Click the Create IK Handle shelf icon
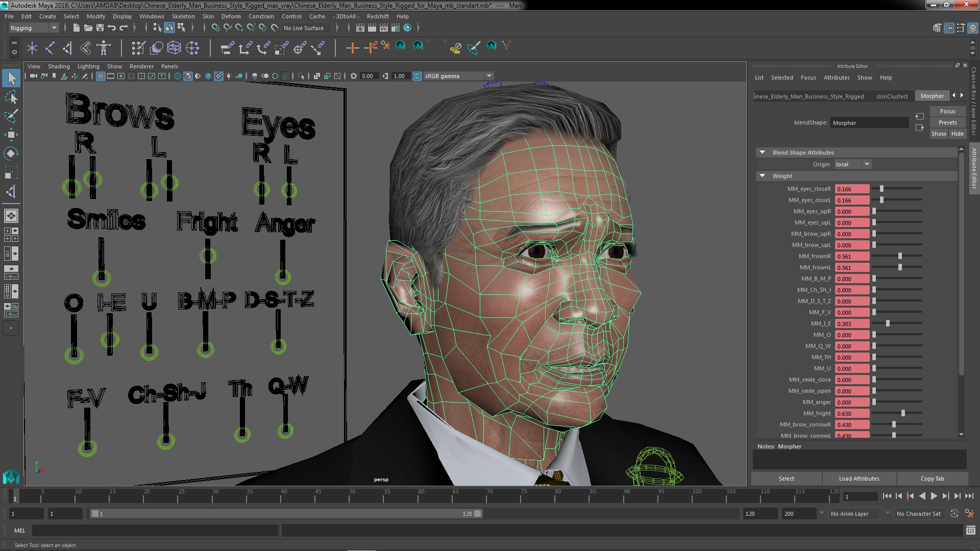Viewport: 980px width, 551px height. coord(68,48)
